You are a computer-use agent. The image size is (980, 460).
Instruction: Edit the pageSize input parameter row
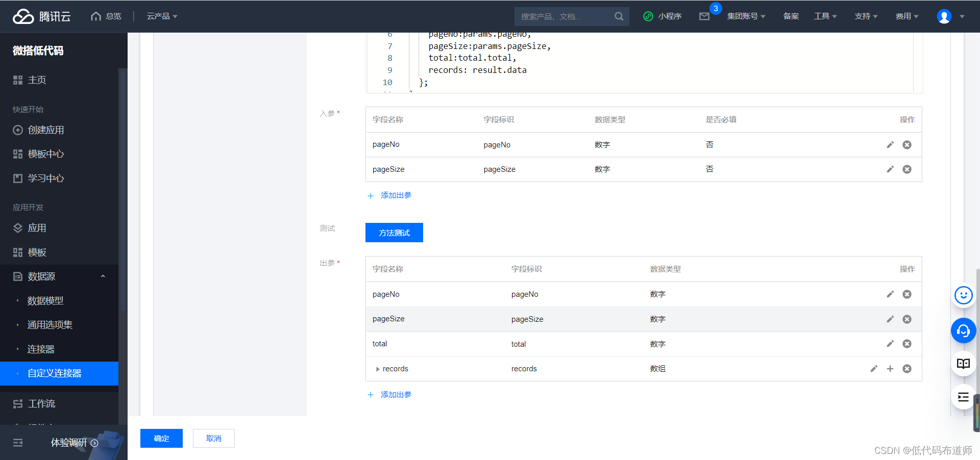point(890,169)
